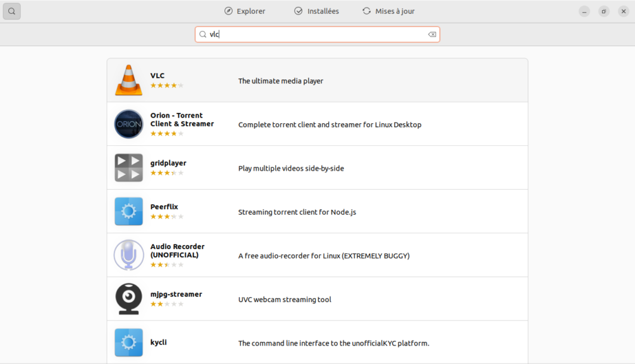The width and height of the screenshot is (635, 364).
Task: Open the Peerflix gear icon
Action: 129,211
